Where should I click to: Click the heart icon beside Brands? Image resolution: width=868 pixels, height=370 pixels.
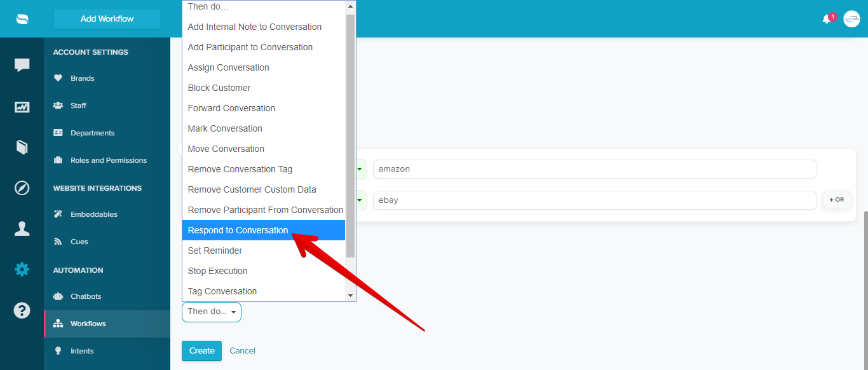pyautogui.click(x=58, y=78)
